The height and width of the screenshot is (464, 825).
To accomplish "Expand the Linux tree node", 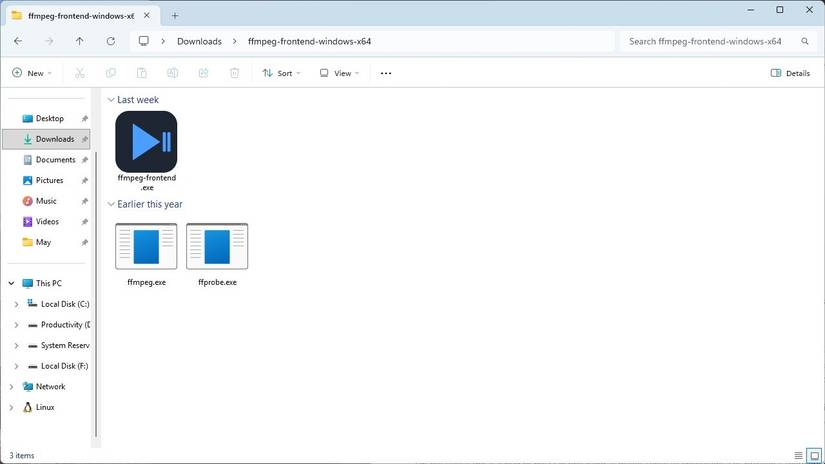I will tap(12, 407).
